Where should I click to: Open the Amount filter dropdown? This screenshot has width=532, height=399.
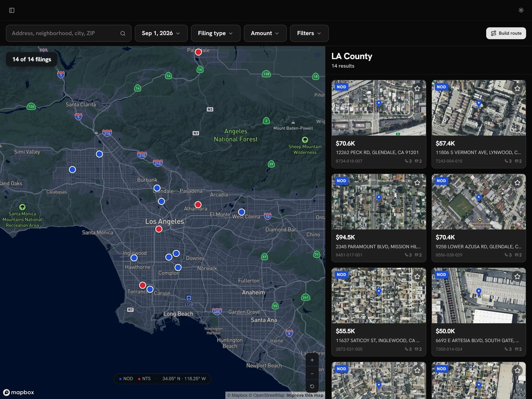[x=265, y=33]
